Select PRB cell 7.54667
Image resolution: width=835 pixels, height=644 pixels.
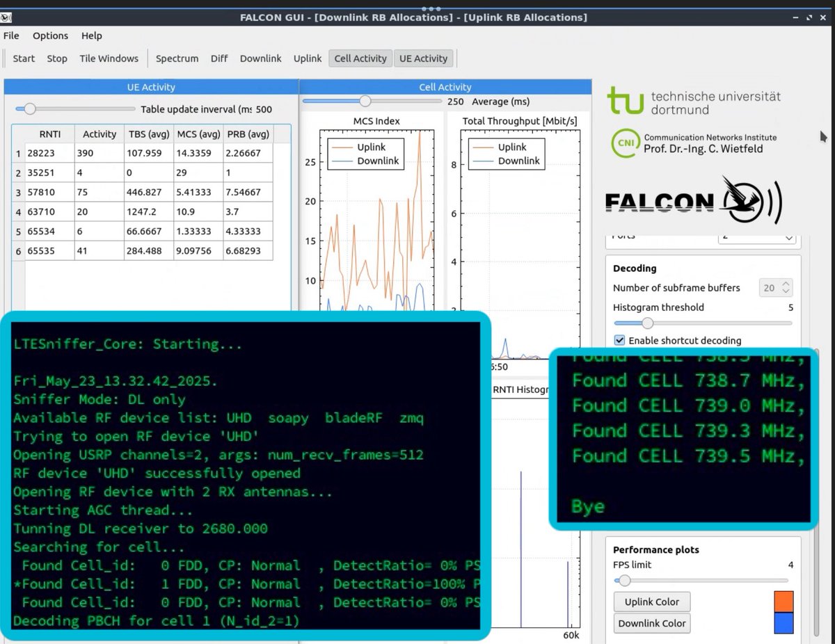[x=248, y=192]
